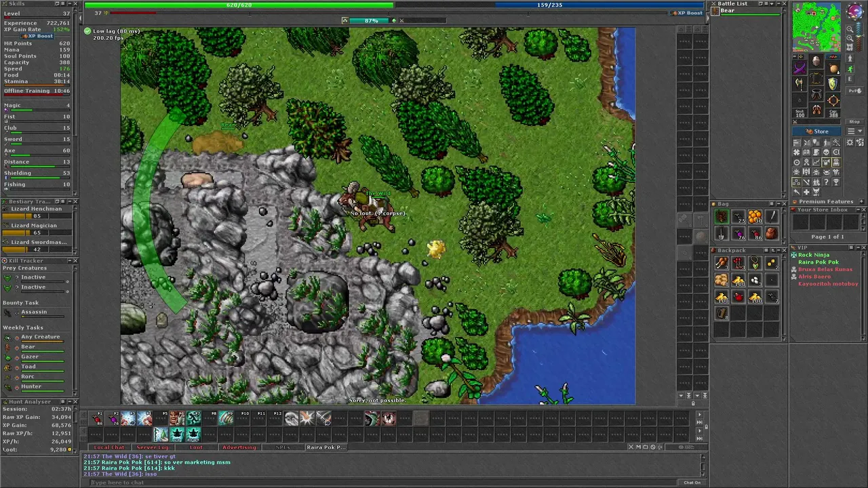868x488 pixels.
Task: Select Rock Ninja in VIP list
Action: pyautogui.click(x=813, y=255)
